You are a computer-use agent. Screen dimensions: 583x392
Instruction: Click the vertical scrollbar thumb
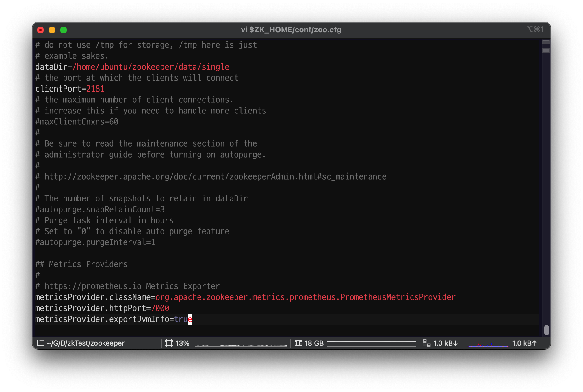(546, 330)
